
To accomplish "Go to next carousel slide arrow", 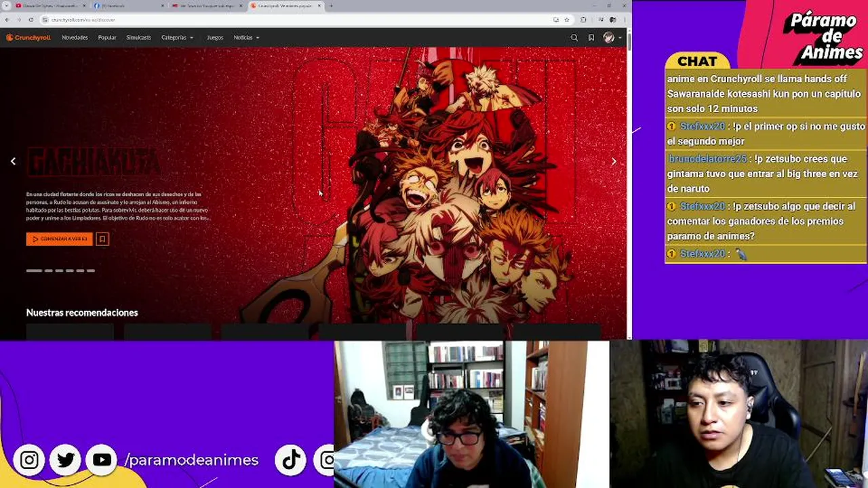I will coord(614,161).
